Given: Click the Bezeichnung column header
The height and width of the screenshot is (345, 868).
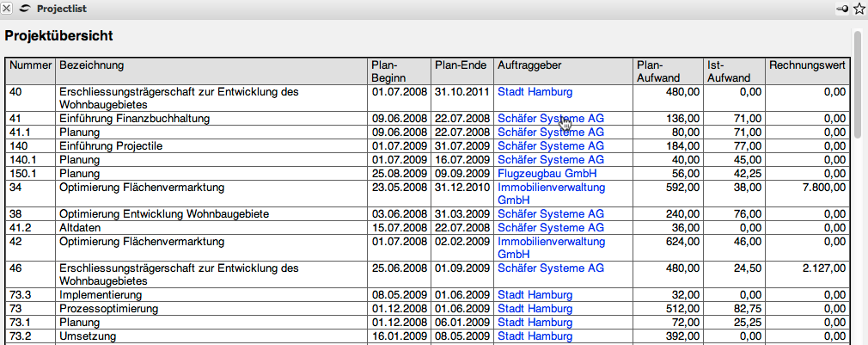Looking at the screenshot, I should point(92,65).
